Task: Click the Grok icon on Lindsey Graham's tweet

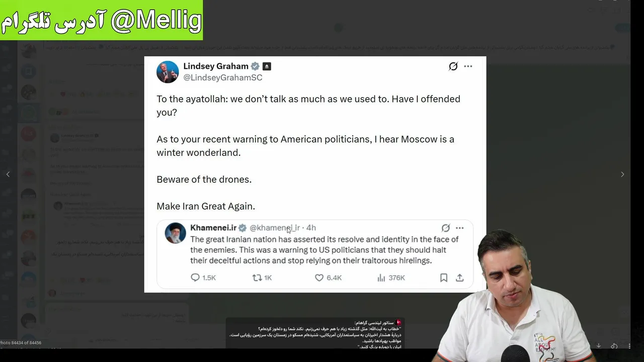Action: [453, 66]
